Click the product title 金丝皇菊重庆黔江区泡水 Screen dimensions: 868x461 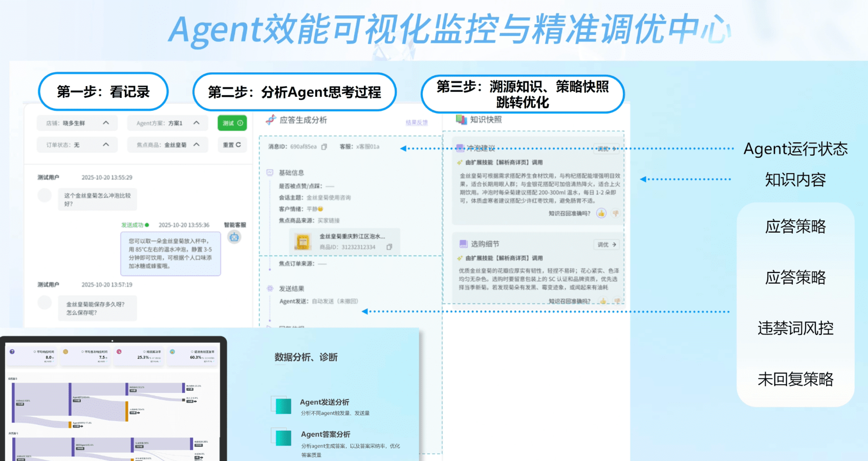352,236
